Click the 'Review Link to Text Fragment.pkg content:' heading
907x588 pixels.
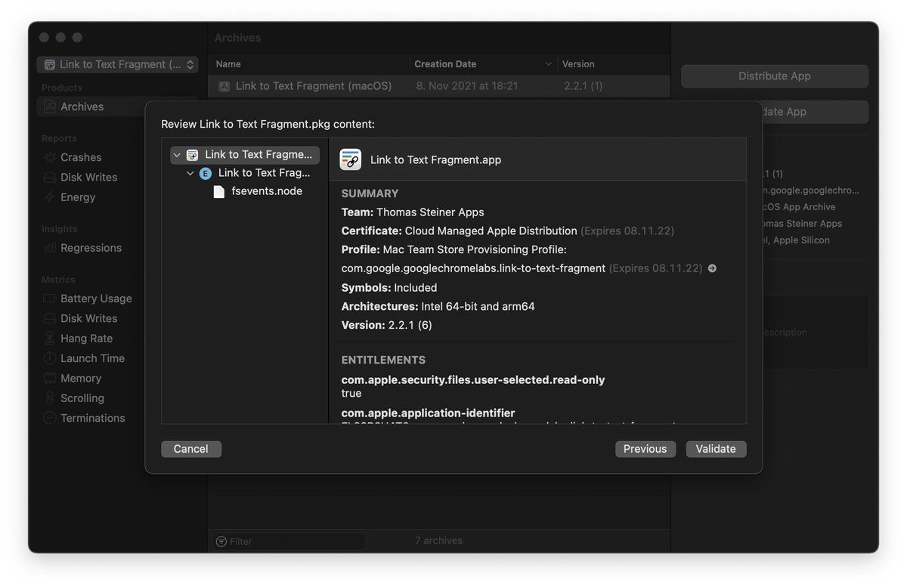point(268,124)
